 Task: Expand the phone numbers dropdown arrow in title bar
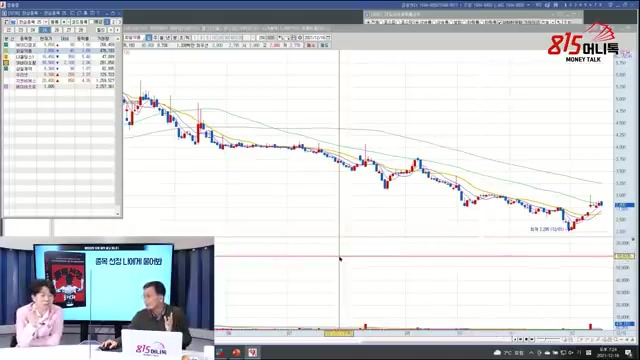[529, 5]
